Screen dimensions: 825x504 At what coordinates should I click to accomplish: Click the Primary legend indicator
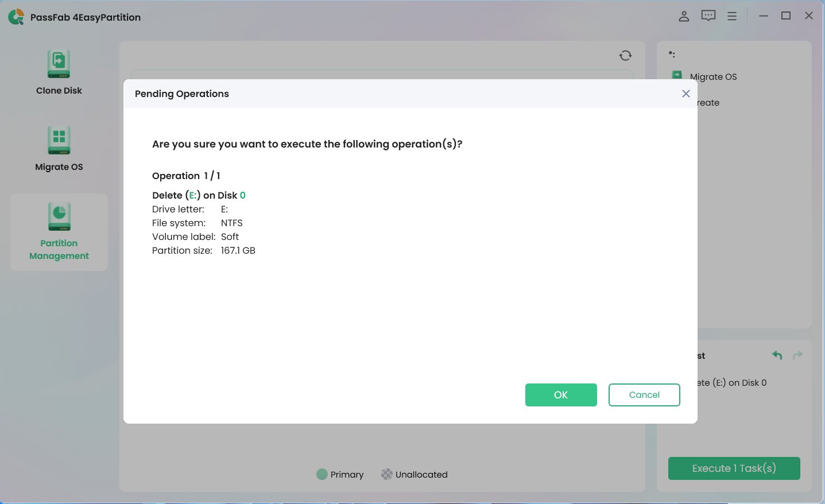(x=322, y=474)
